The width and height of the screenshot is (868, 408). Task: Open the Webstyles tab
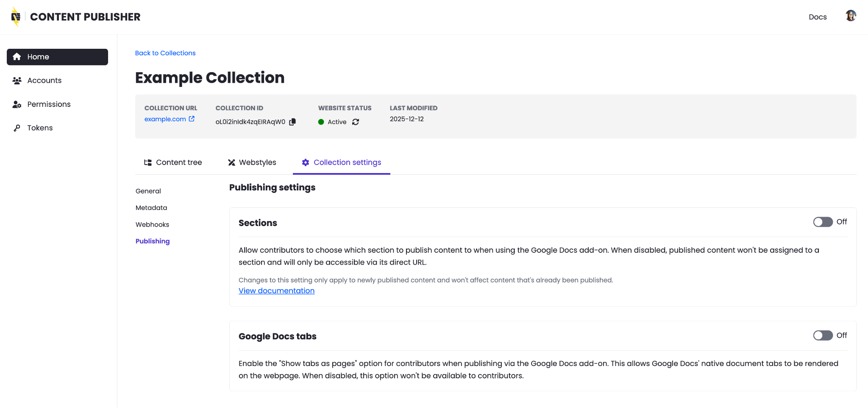click(252, 162)
